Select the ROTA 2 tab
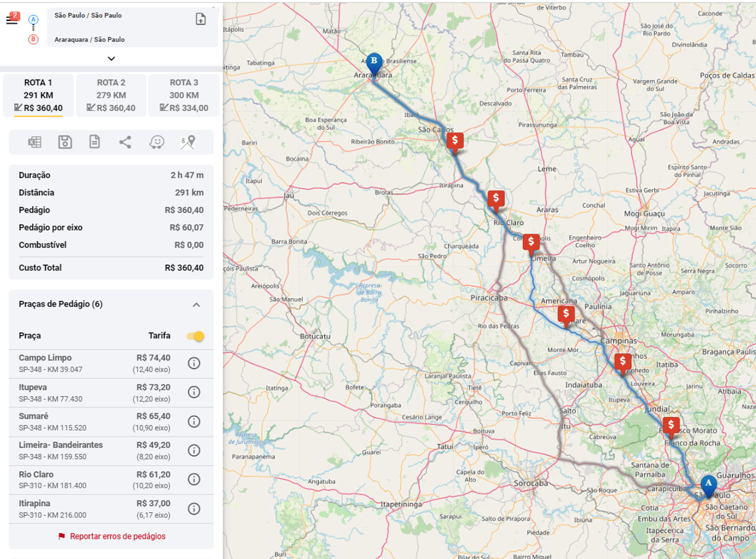The height and width of the screenshot is (559, 756). pyautogui.click(x=111, y=95)
